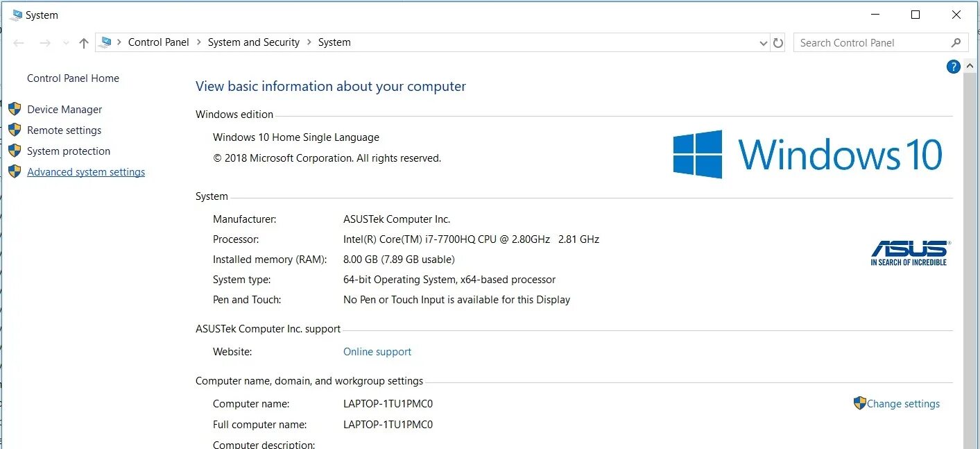This screenshot has height=449, width=980.
Task: Open Control Panel Home
Action: pos(73,78)
